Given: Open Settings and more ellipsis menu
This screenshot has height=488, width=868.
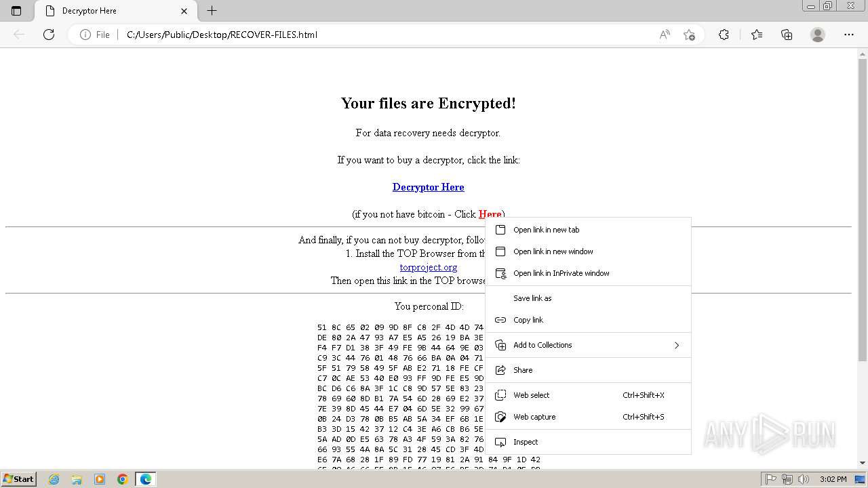Looking at the screenshot, I should click(x=849, y=35).
